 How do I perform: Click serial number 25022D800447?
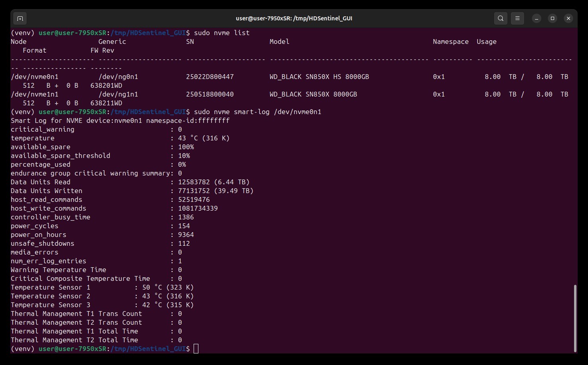click(210, 77)
